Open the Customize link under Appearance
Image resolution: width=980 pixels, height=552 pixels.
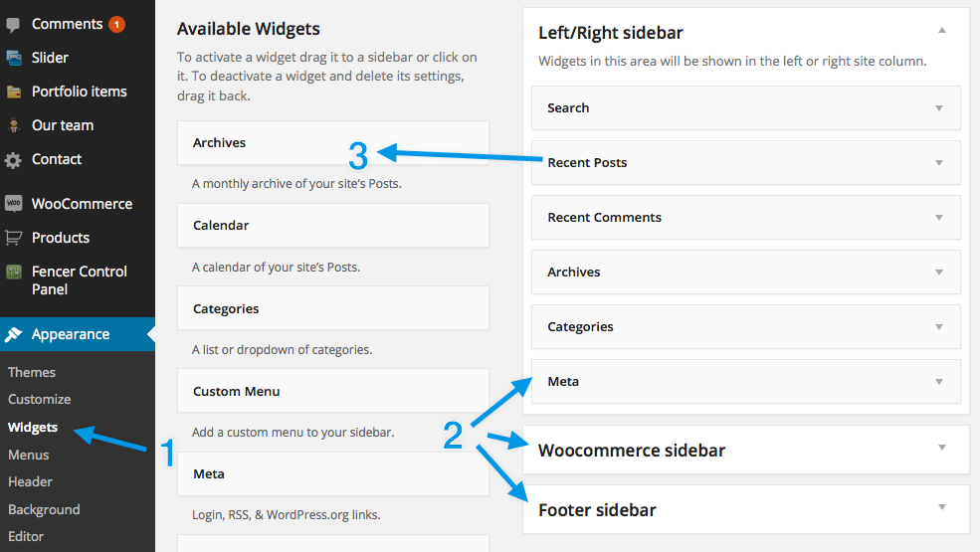[x=40, y=399]
